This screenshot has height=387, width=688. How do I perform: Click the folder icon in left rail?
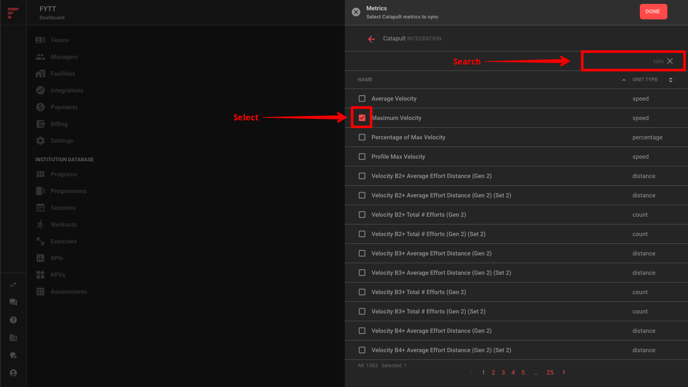(13, 338)
